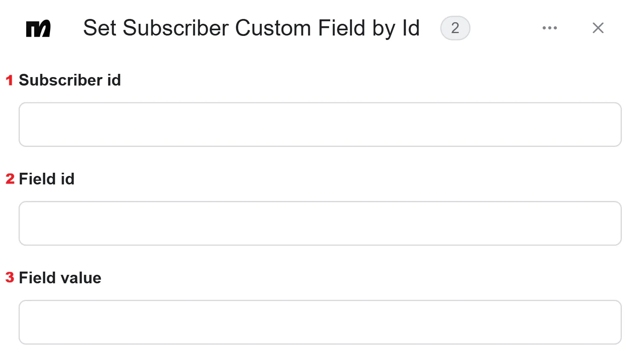The image size is (640, 364).
Task: Click the Field id label
Action: (47, 179)
